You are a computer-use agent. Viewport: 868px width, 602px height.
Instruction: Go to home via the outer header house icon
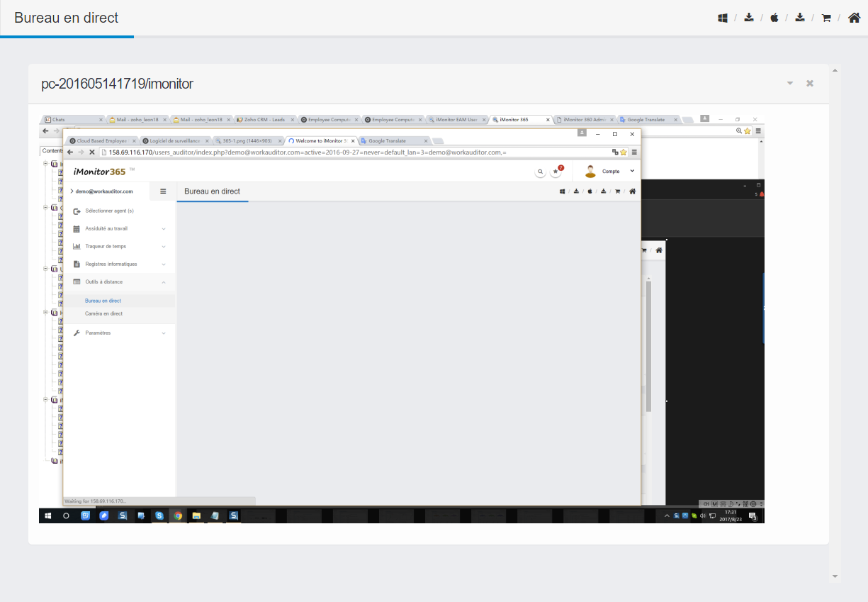(854, 18)
